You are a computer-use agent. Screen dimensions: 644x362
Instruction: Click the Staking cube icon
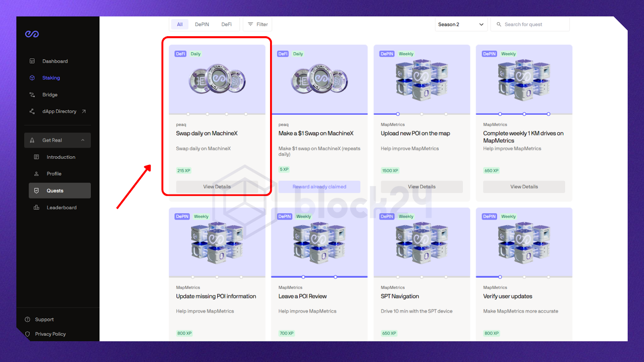tap(32, 78)
